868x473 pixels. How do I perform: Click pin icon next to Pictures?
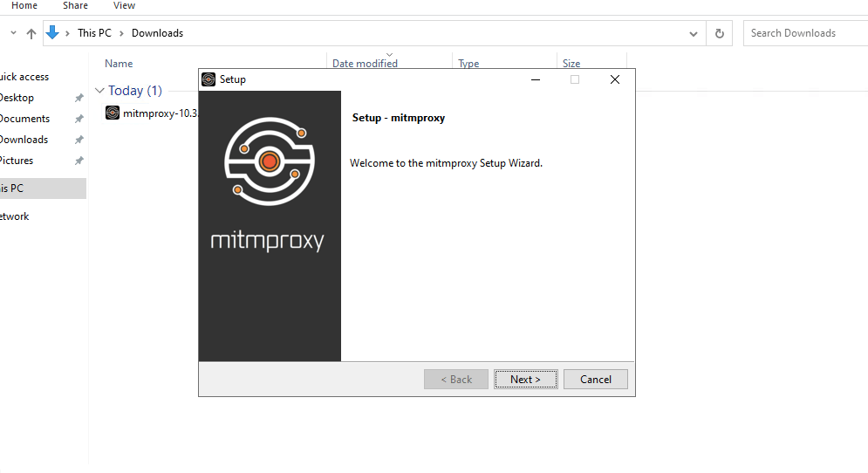[x=79, y=161]
